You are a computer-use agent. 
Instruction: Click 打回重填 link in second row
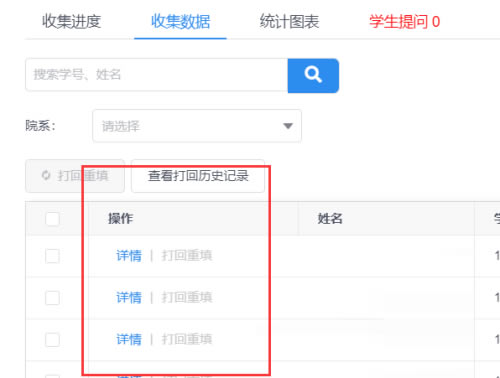[187, 297]
